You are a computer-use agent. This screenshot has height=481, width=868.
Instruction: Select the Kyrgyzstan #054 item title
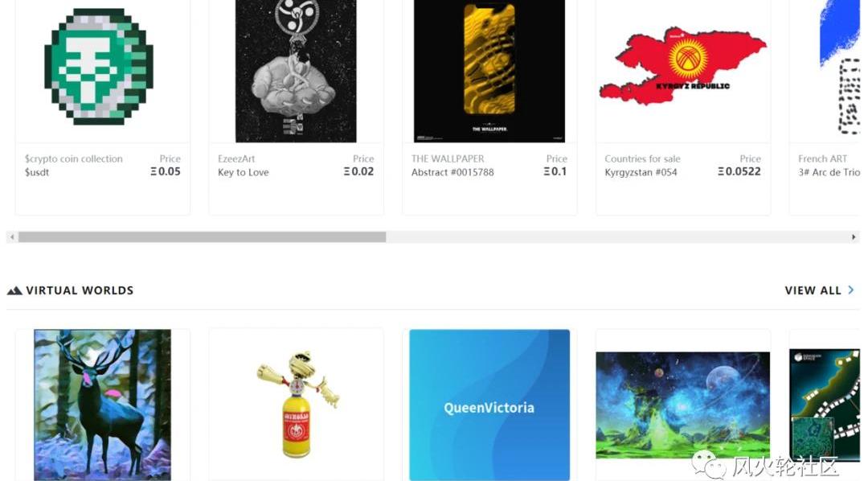641,172
